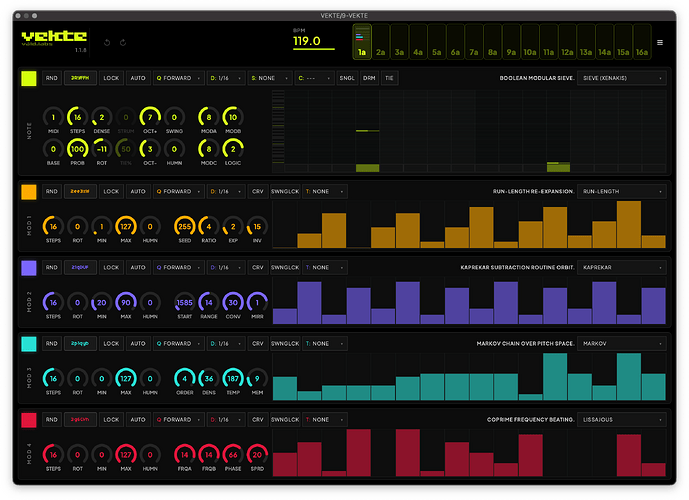Click the MOD 3 TEMP knob
This screenshot has width=689, height=500.
[233, 379]
